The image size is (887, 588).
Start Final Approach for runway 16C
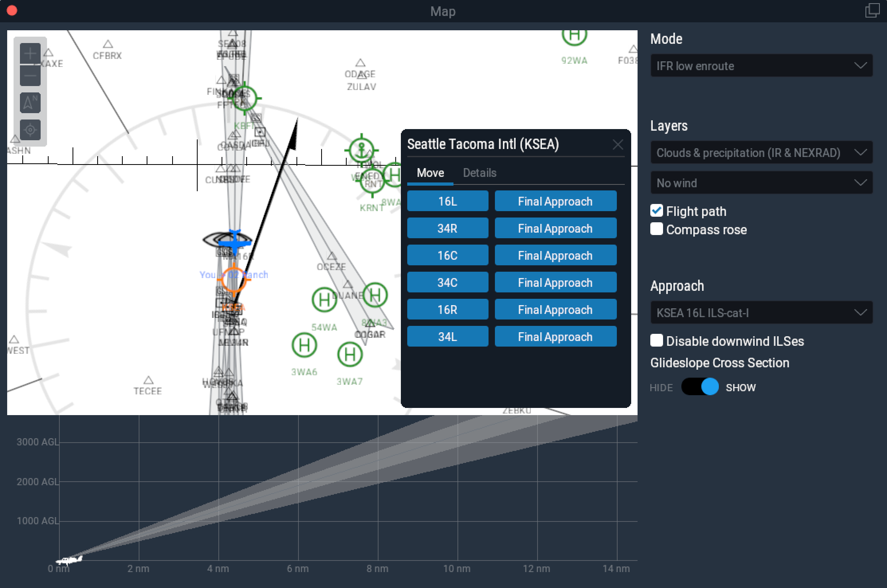tap(555, 255)
